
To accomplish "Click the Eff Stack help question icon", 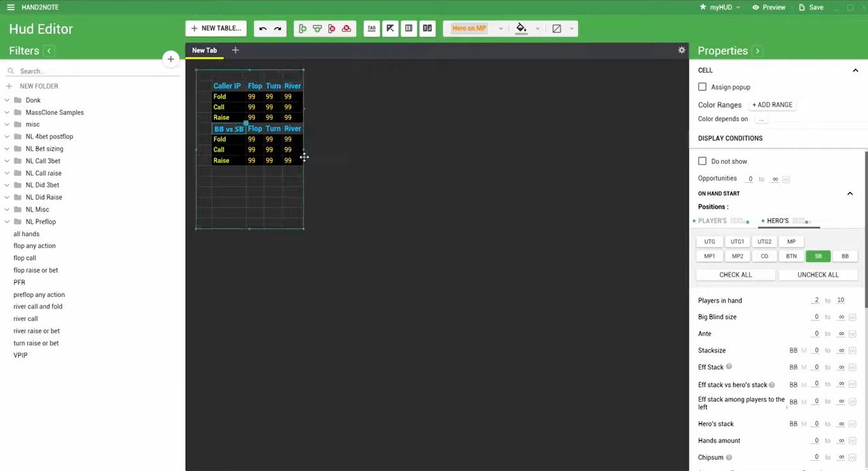I will (x=729, y=366).
